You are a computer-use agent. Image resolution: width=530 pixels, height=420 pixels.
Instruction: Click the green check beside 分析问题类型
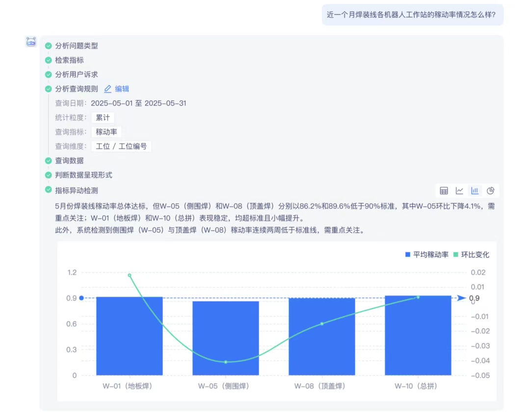tap(48, 46)
